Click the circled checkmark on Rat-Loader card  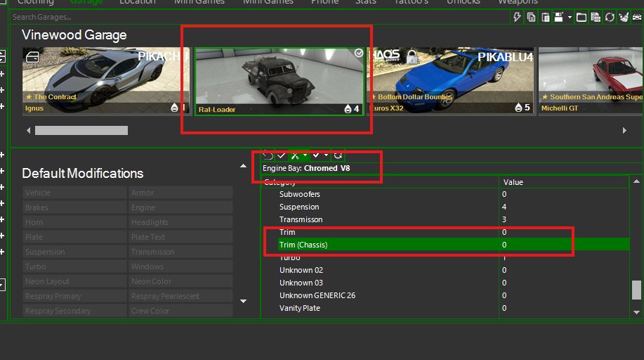359,53
